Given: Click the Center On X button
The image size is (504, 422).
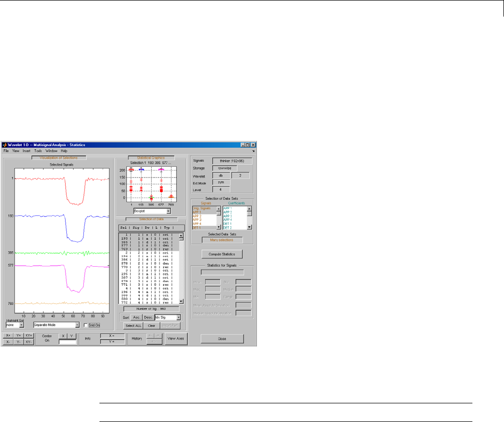Looking at the screenshot, I should click(63, 336).
